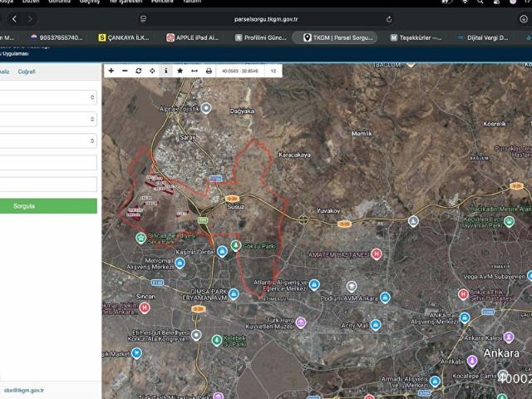The height and width of the screenshot is (399, 532).
Task: Switch to the 90537655740... tab
Action: point(57,37)
